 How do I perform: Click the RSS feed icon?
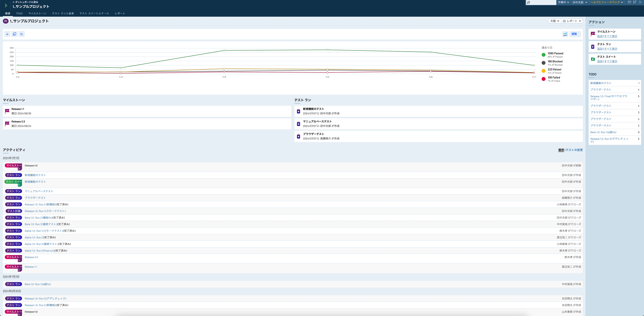(x=640, y=2)
